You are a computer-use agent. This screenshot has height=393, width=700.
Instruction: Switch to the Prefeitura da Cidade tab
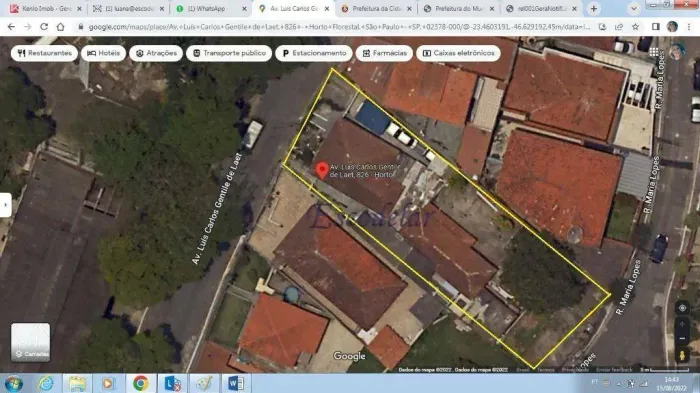click(x=376, y=8)
